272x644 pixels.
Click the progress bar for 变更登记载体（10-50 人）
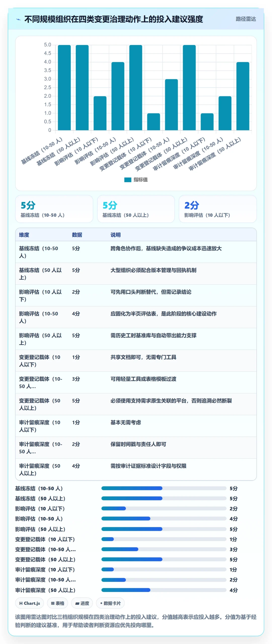click(164, 549)
